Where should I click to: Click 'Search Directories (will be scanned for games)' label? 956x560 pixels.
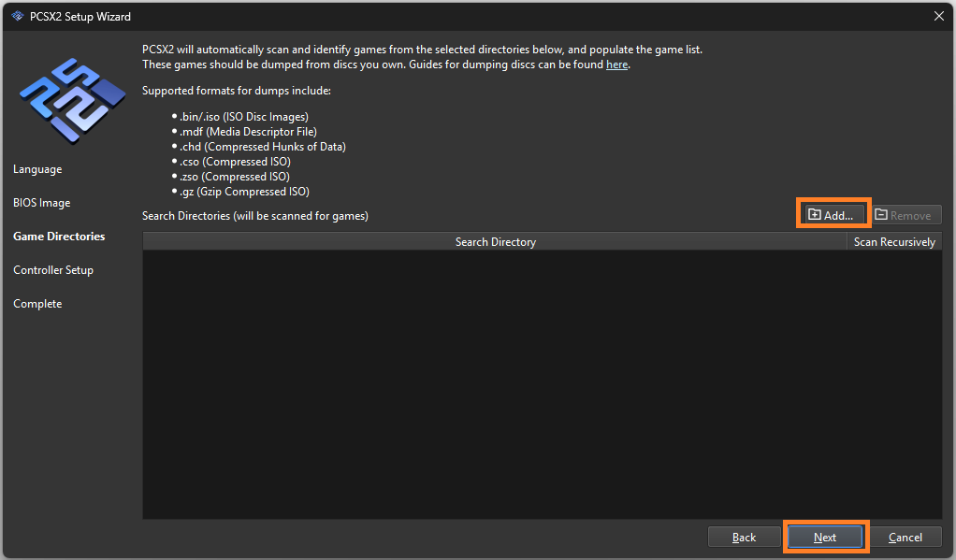[254, 216]
